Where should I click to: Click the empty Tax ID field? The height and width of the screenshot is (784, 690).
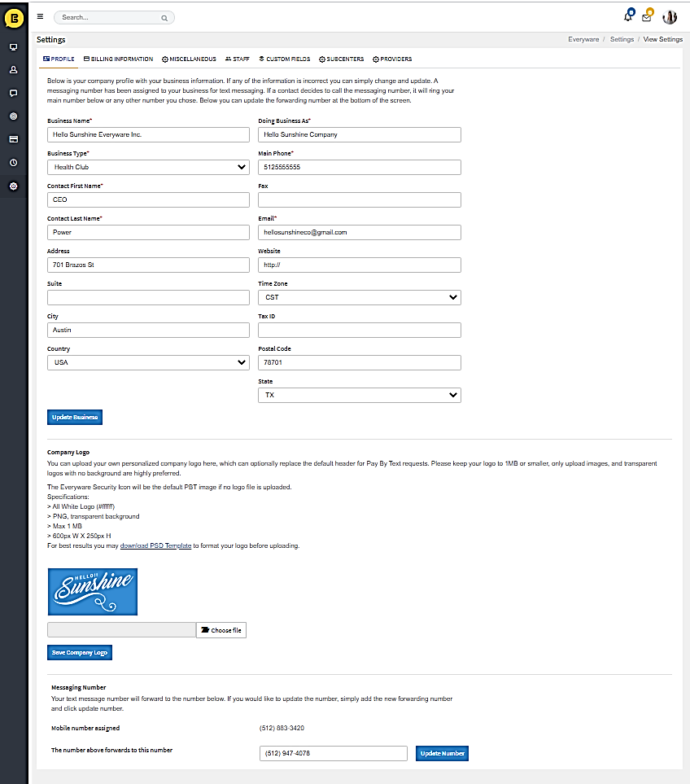(360, 330)
